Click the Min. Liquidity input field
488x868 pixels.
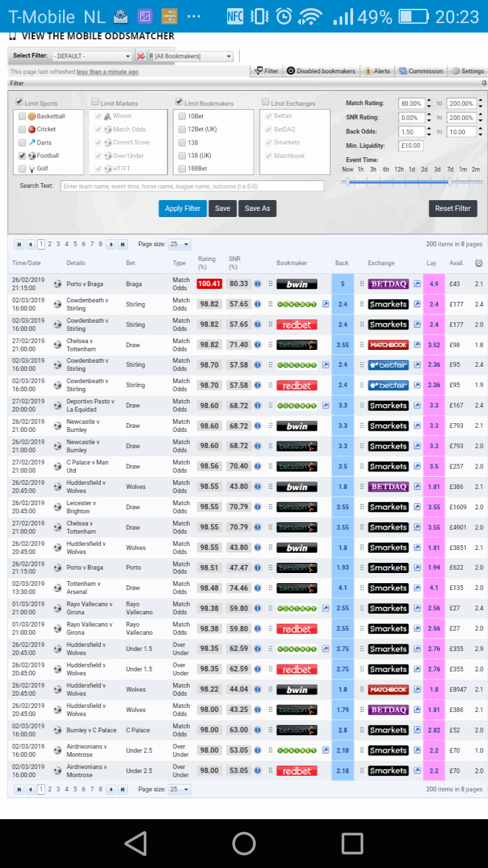(x=411, y=146)
